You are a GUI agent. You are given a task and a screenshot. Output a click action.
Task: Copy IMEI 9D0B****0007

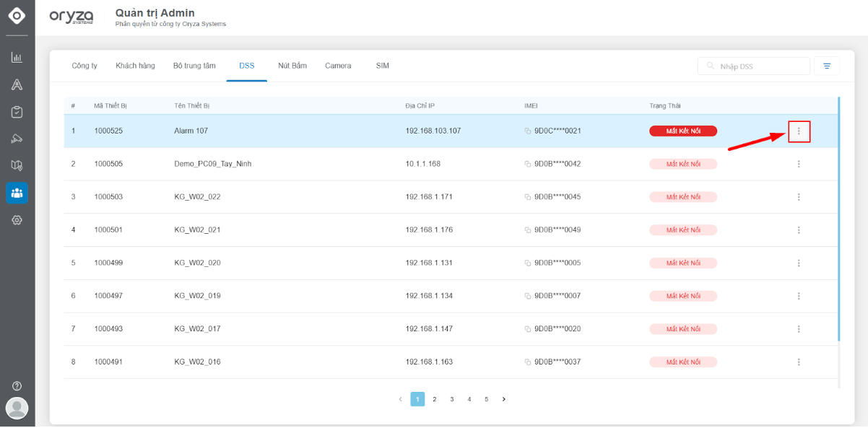point(528,296)
